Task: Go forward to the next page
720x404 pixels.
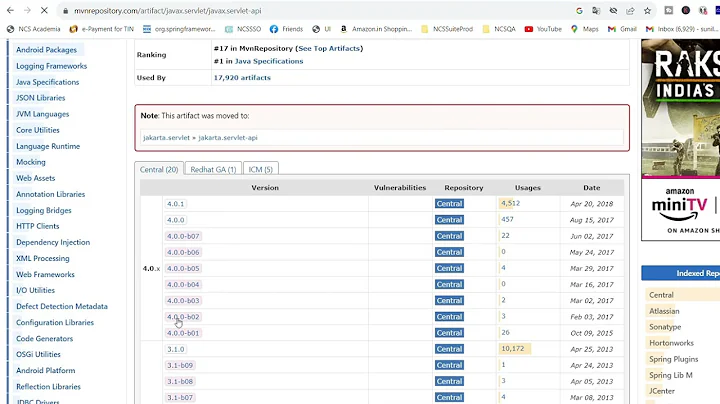Action: tap(27, 11)
